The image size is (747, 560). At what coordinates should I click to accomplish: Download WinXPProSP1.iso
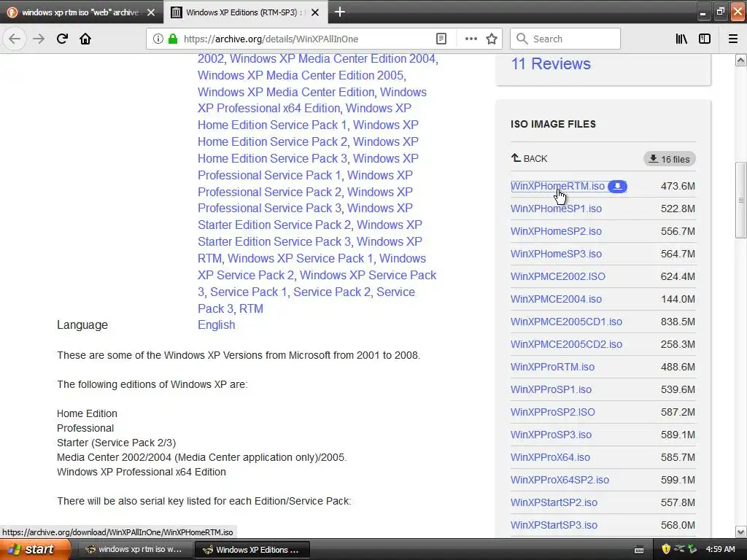pos(551,389)
